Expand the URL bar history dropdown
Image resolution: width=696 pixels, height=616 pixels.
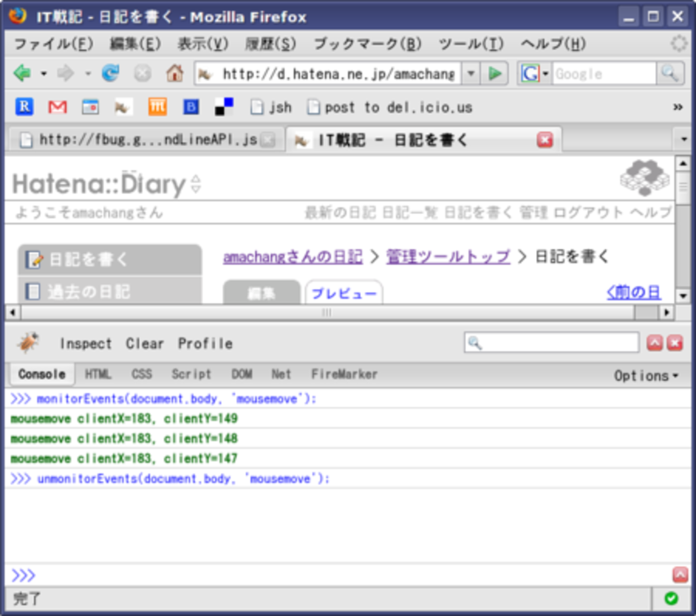click(471, 73)
